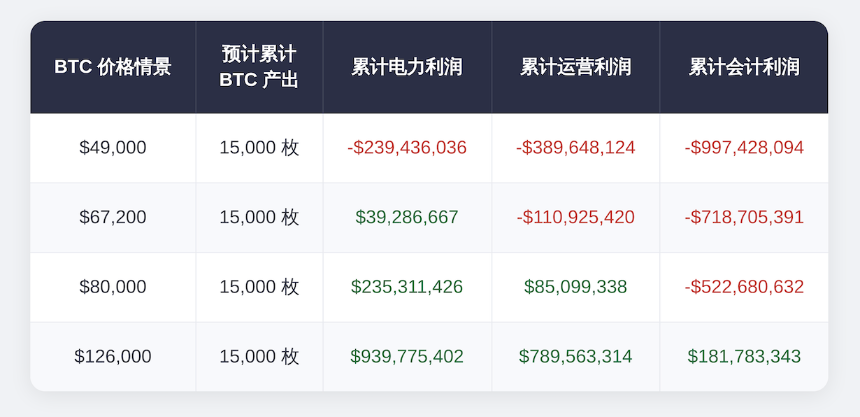Click the -$389,648,124 operating profit value

click(575, 148)
